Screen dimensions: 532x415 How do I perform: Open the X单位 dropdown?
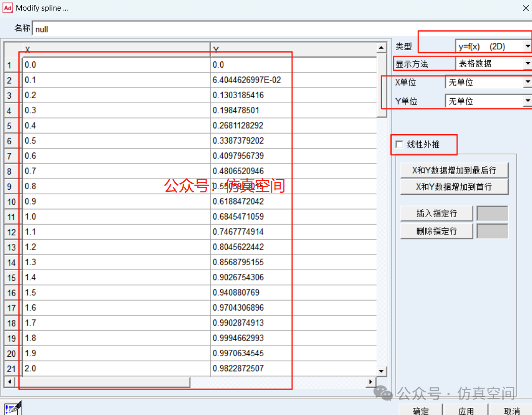point(527,82)
